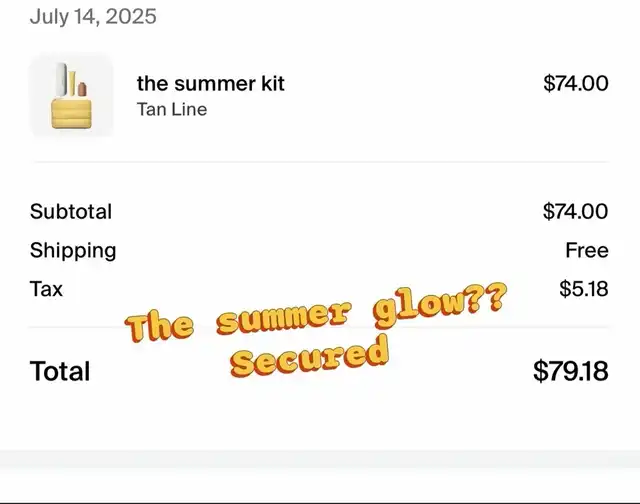640x504 pixels.
Task: Select the Shipping label
Action: coord(73,251)
